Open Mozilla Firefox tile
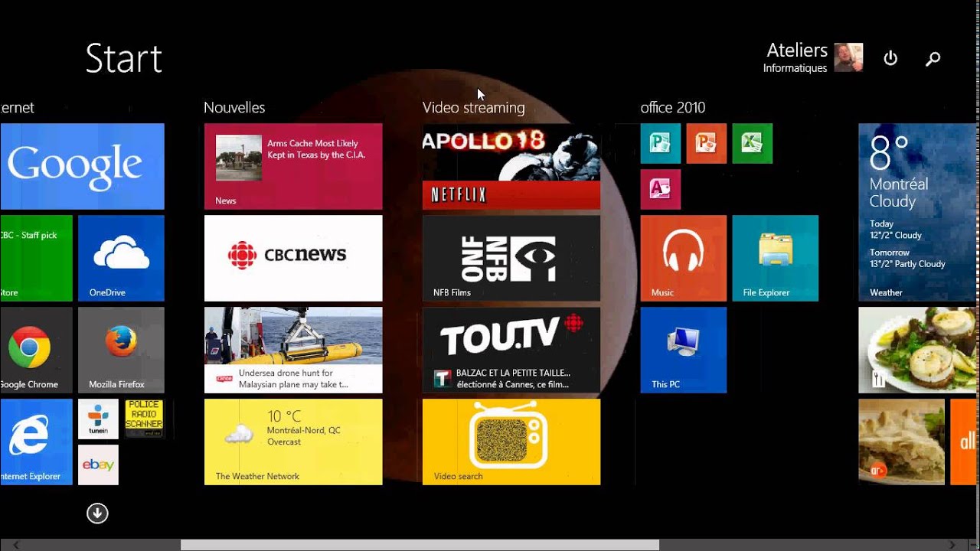The image size is (980, 551). pyautogui.click(x=121, y=350)
